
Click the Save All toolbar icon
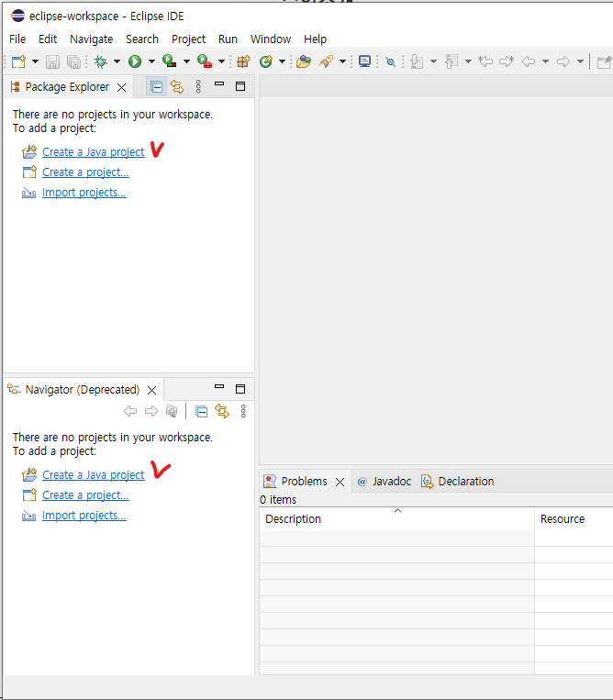[x=73, y=61]
